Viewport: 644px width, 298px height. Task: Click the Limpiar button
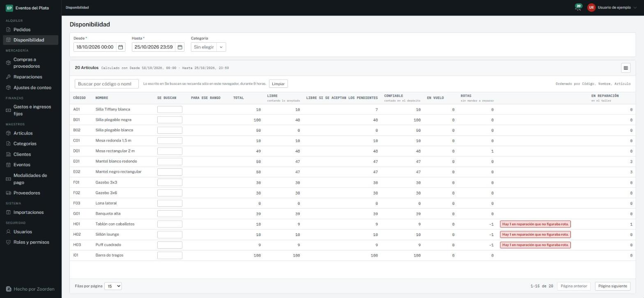[278, 84]
